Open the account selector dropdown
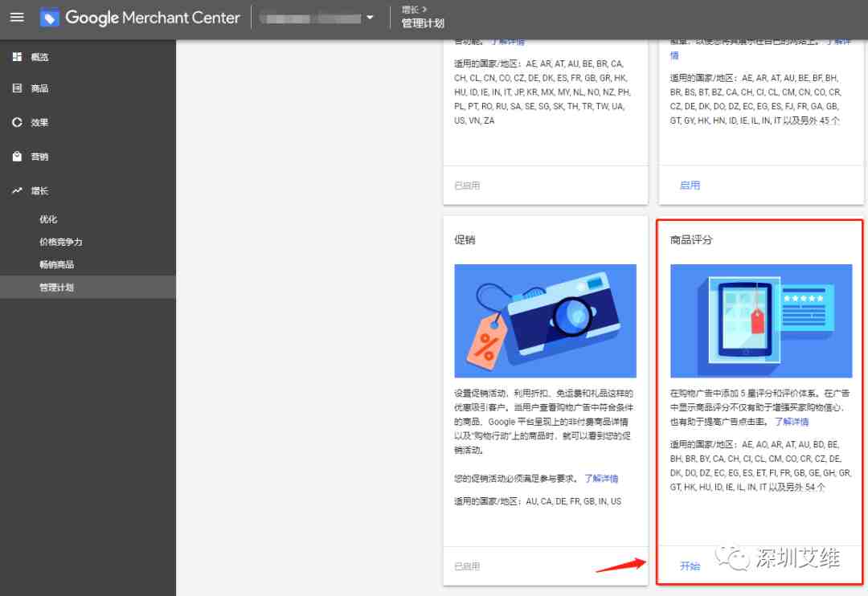This screenshot has height=596, width=868. pyautogui.click(x=369, y=18)
